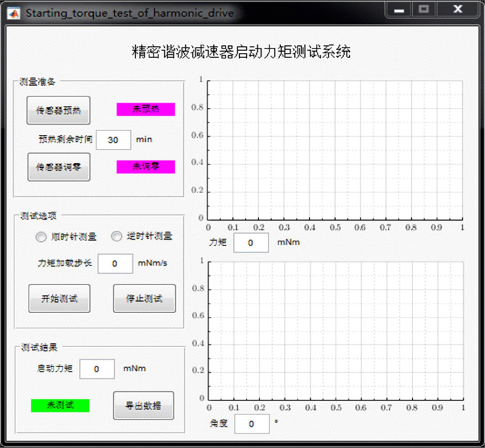Click the green 未测试 status indicator
Screen dimensions: 485x448
pyautogui.click(x=60, y=405)
